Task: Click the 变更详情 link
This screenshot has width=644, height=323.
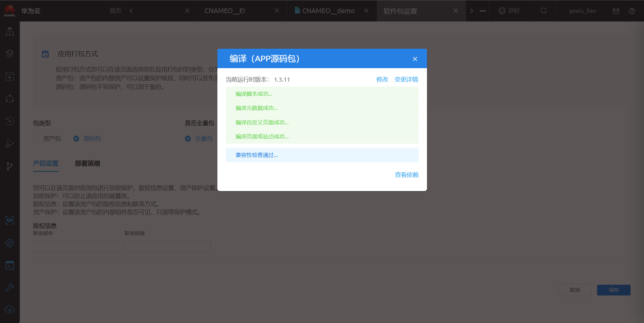Action: pos(406,80)
